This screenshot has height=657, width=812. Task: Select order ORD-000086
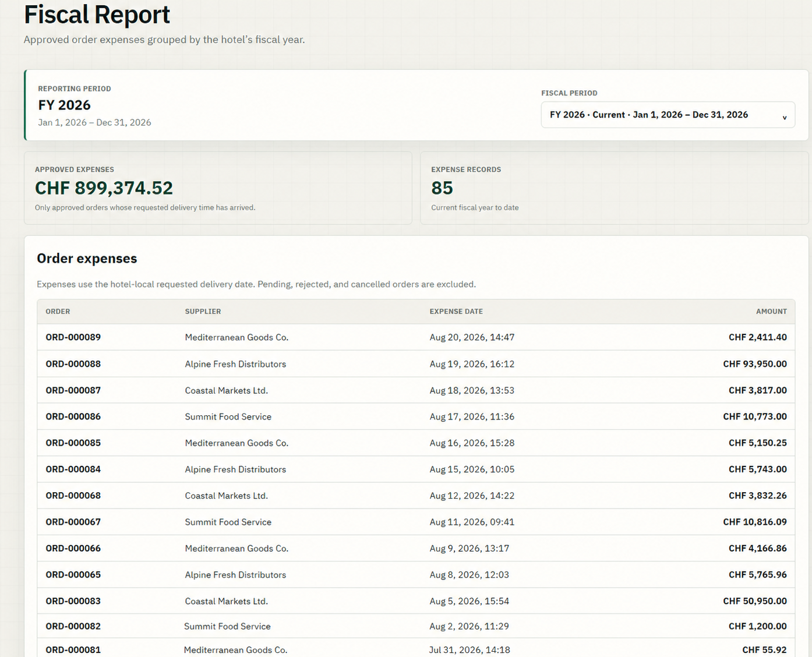[x=73, y=416]
